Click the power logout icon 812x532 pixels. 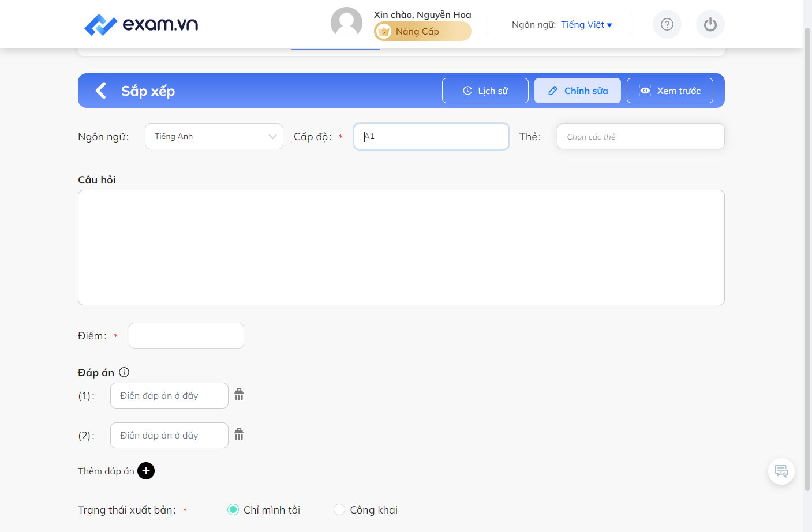coord(710,24)
